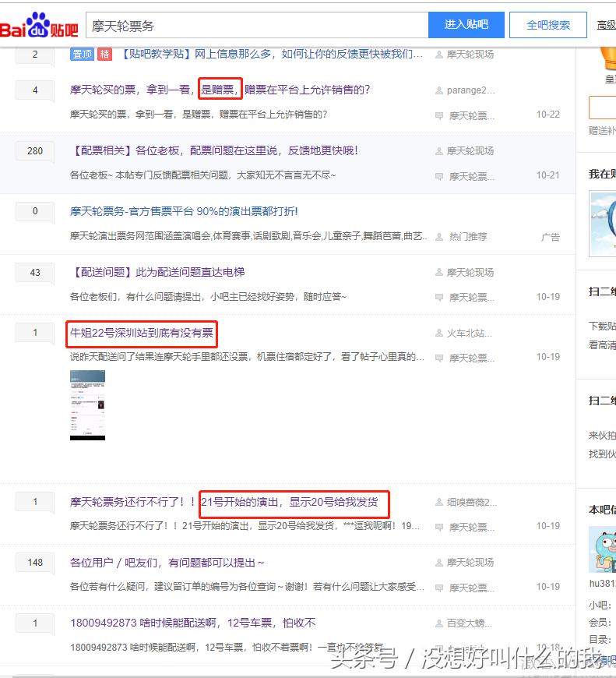Click summary 摩天轮演出票务网范围涵盖演唱会

248,235
